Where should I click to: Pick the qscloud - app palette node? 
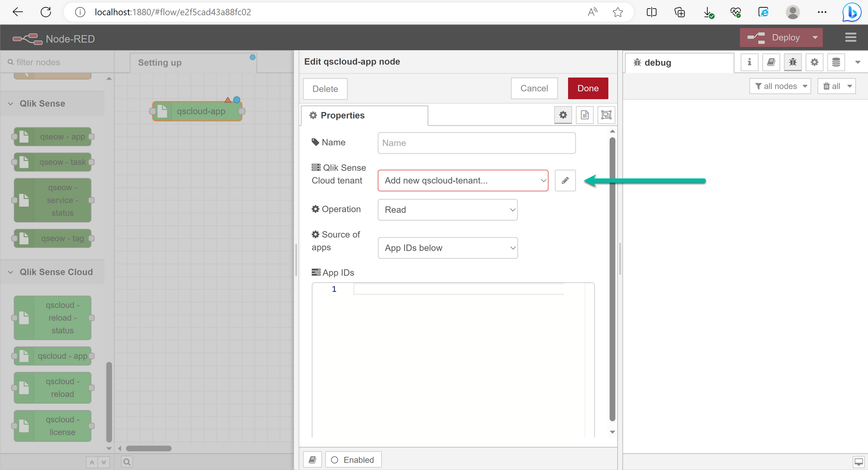click(x=53, y=356)
